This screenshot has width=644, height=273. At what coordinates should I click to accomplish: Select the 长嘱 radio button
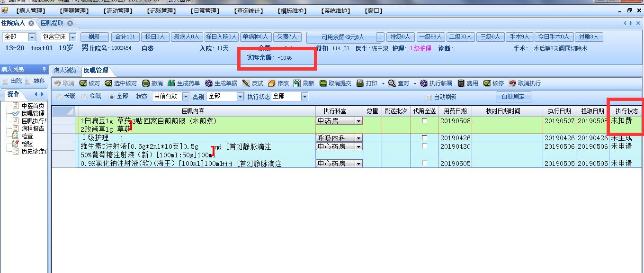coord(59,97)
